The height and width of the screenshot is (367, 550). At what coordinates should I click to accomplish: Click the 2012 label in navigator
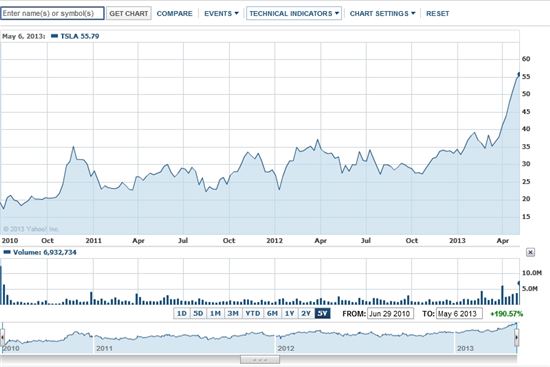286,348
